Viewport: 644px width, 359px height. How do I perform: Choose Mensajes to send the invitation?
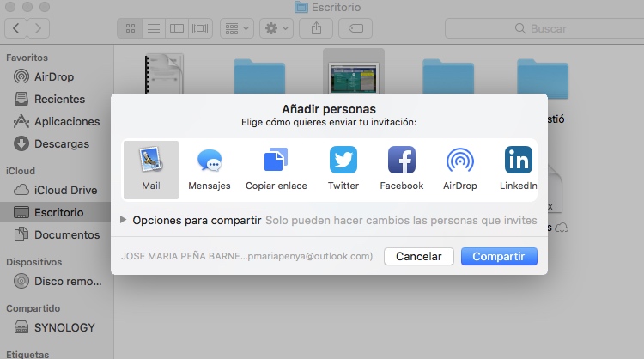[x=210, y=170]
